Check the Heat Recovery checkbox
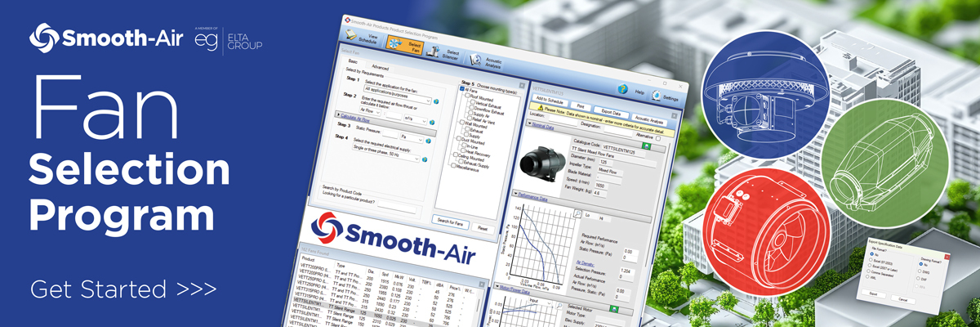Viewport: 980px width, 327px height. click(x=463, y=151)
